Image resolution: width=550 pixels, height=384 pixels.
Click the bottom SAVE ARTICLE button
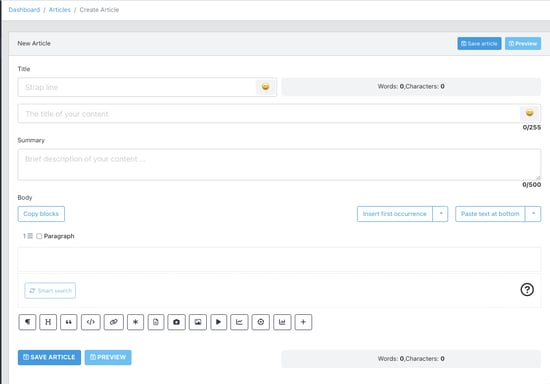49,357
